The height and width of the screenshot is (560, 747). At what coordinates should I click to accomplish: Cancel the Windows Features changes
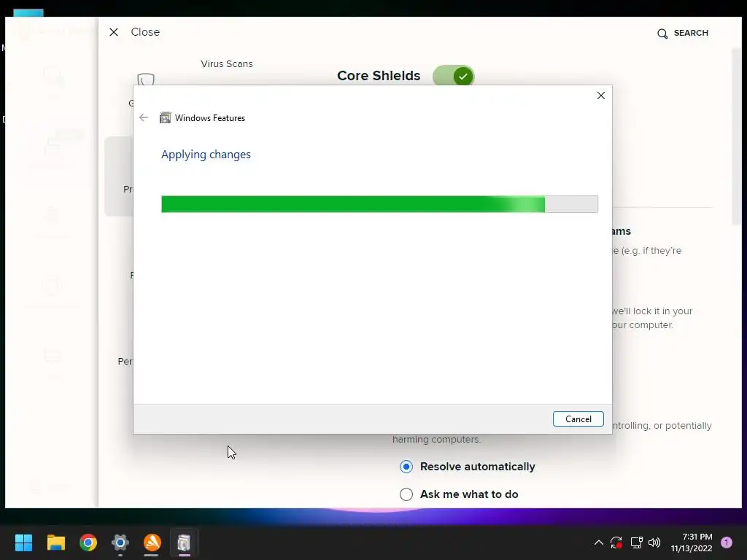tap(578, 419)
